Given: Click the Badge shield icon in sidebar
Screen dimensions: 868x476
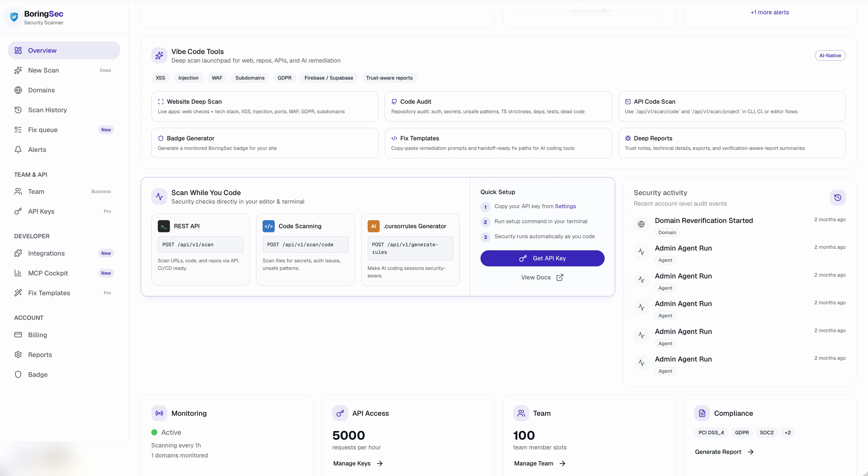Looking at the screenshot, I should (18, 375).
